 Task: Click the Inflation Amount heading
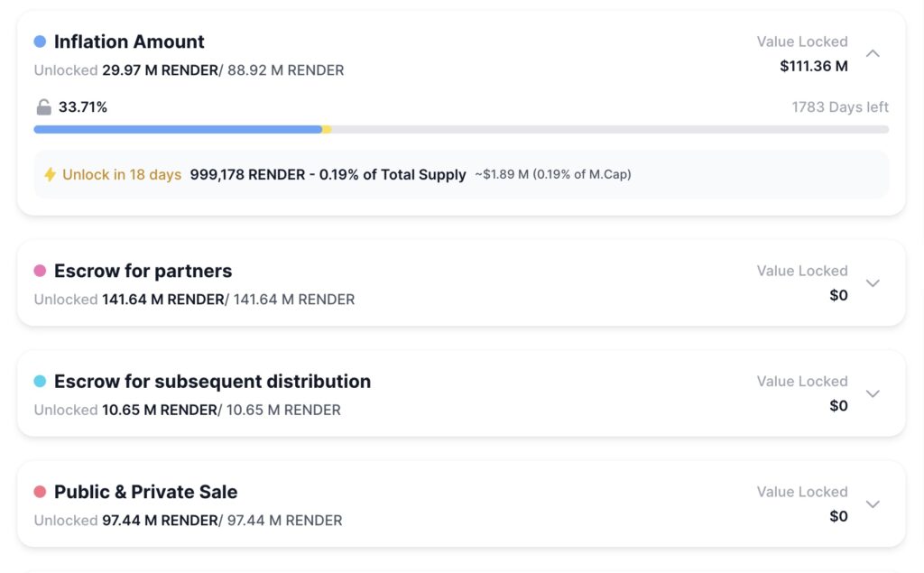click(129, 42)
